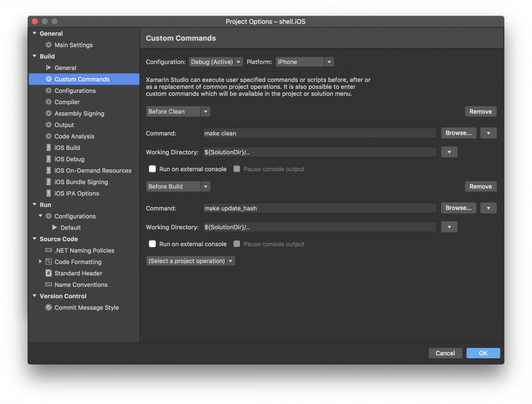This screenshot has height=404, width=532.
Task: Open Name Conventions via its icon
Action: tap(48, 284)
